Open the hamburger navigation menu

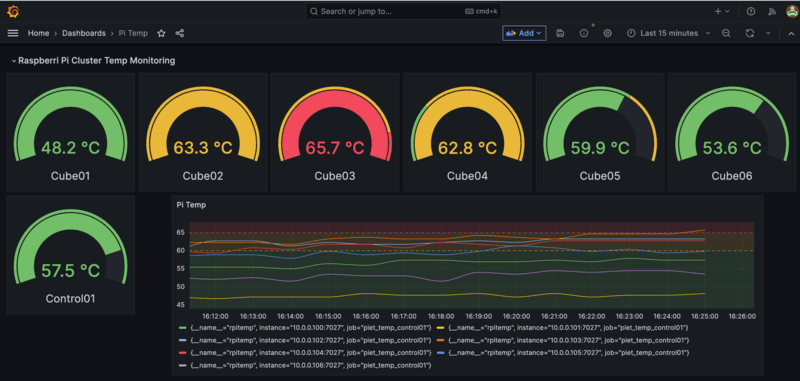coord(13,33)
